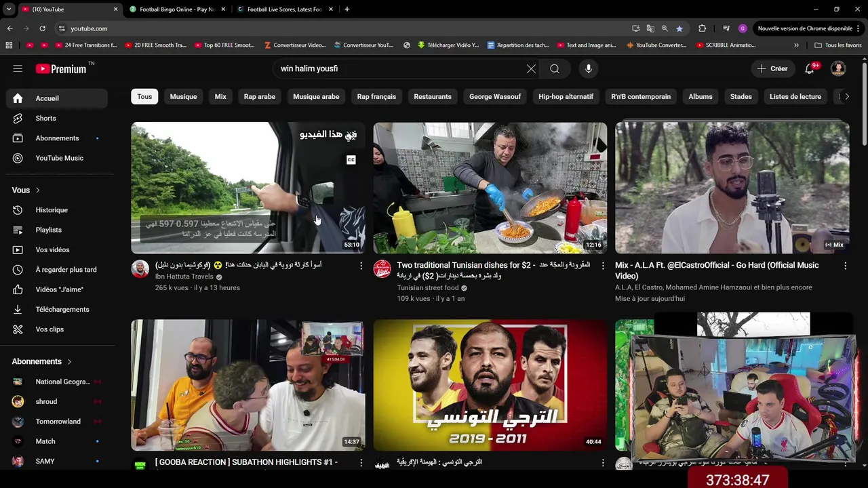
Task: Open the Tous les favoris bookmarks folder
Action: 838,45
